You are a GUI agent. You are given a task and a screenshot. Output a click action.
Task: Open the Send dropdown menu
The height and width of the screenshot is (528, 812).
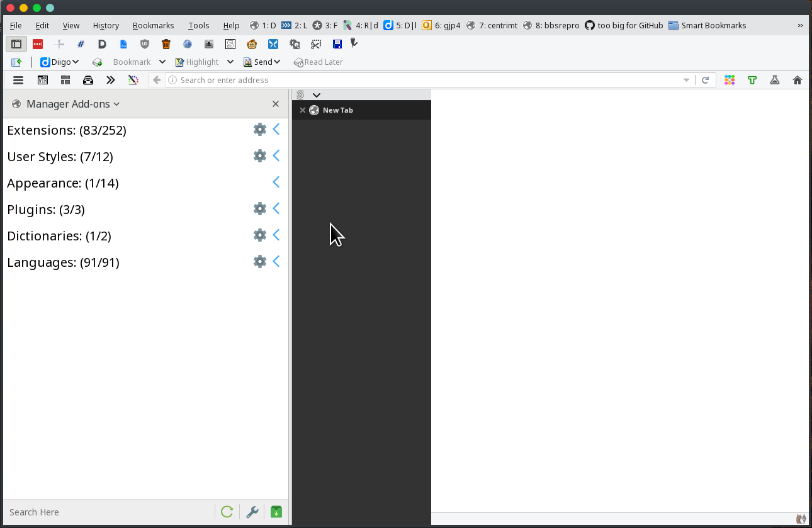point(262,62)
